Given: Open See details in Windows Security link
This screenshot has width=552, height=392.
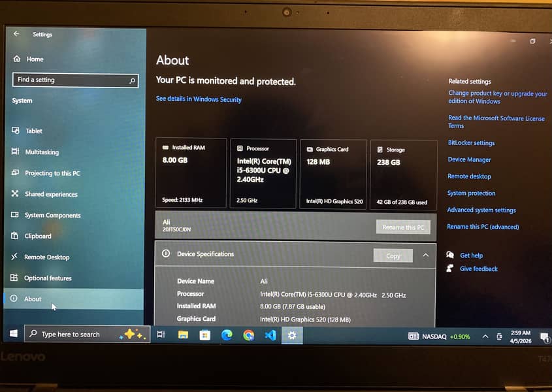Looking at the screenshot, I should point(199,99).
